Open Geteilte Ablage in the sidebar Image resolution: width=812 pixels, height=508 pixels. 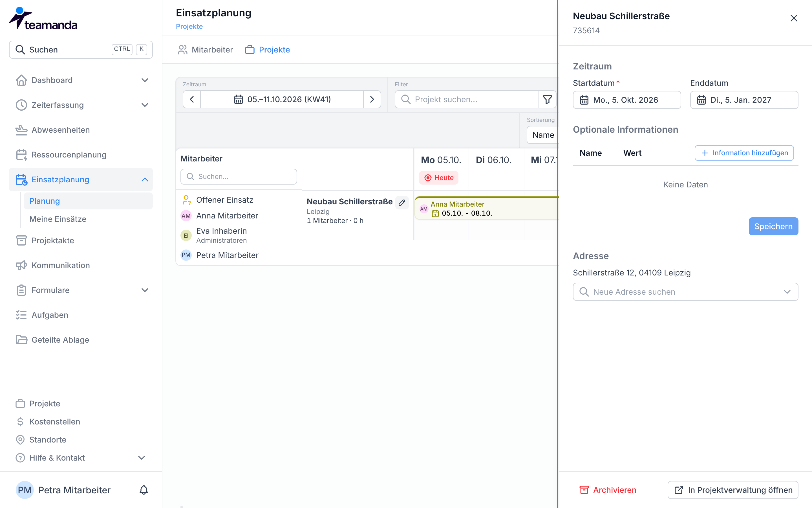81,340
